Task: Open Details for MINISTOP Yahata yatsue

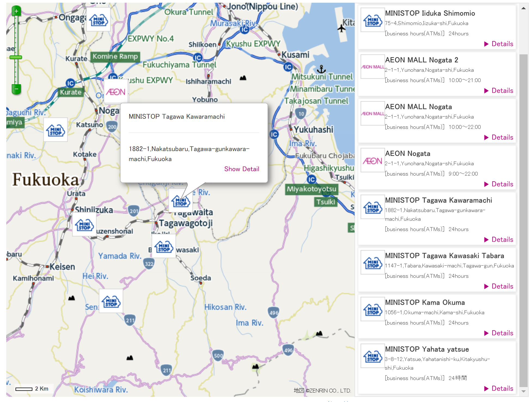Action: coord(499,388)
